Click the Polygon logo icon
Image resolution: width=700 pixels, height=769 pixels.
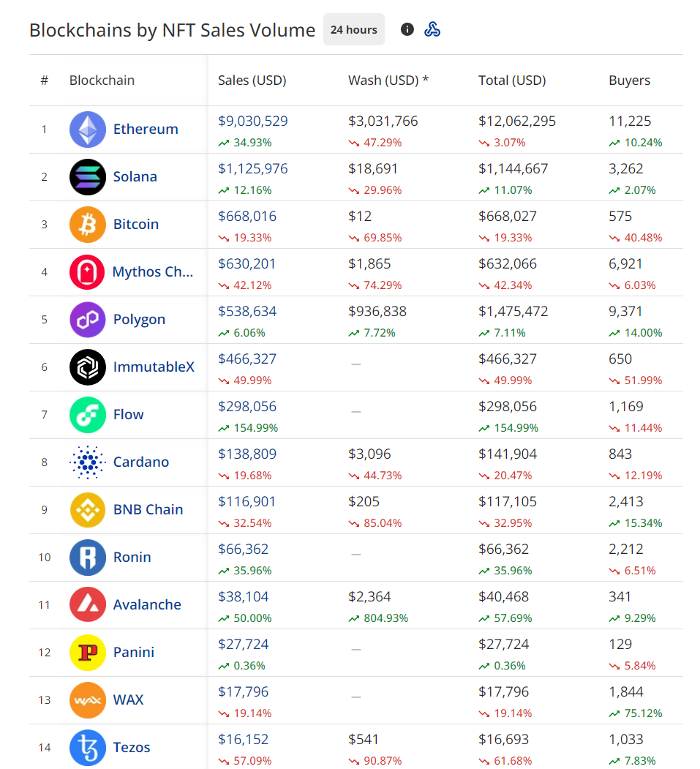(x=88, y=320)
